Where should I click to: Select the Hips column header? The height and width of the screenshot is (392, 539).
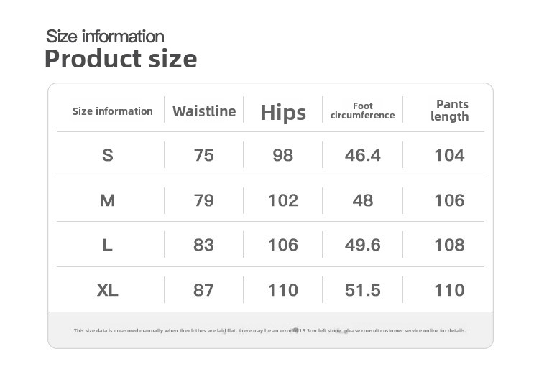click(x=283, y=112)
